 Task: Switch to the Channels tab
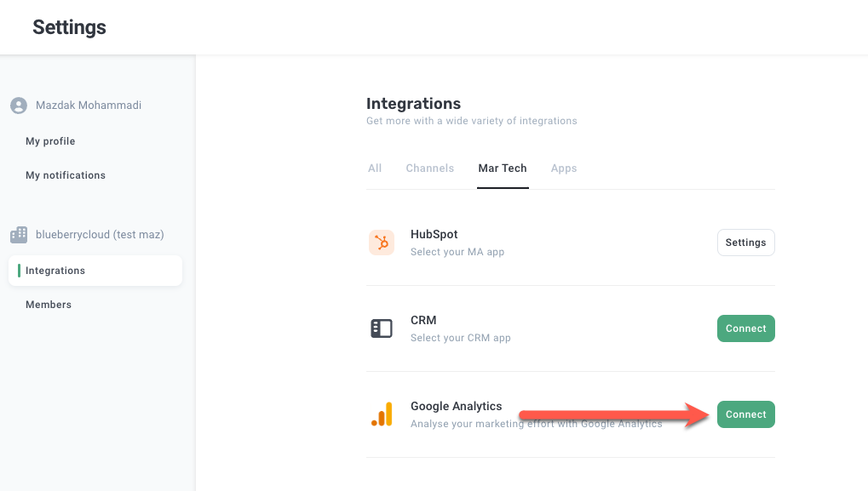[x=430, y=168]
